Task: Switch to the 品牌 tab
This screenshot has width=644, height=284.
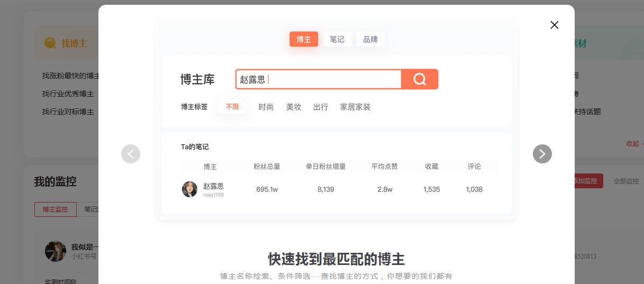Action: point(370,39)
